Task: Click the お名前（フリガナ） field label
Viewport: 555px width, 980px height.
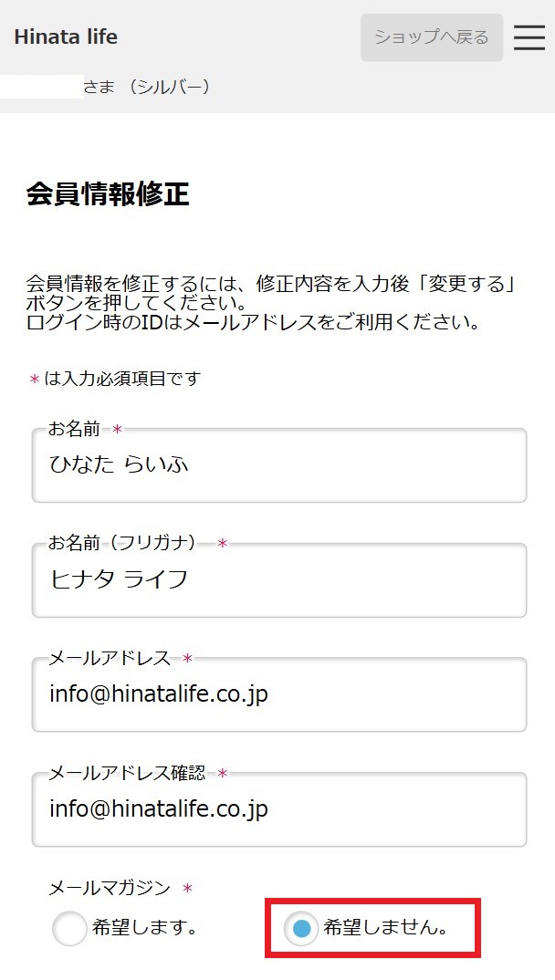Action: (121, 543)
